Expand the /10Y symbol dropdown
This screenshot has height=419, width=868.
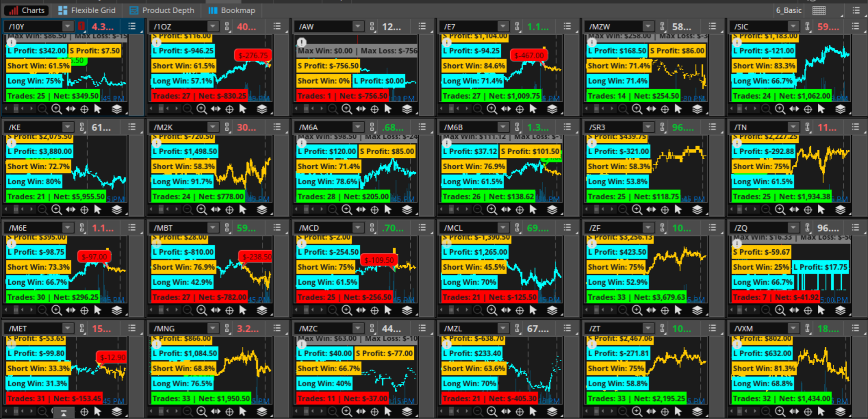click(68, 26)
